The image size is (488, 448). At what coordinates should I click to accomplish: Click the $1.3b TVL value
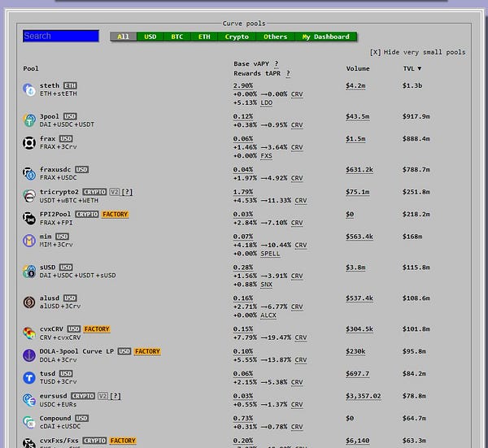[412, 86]
